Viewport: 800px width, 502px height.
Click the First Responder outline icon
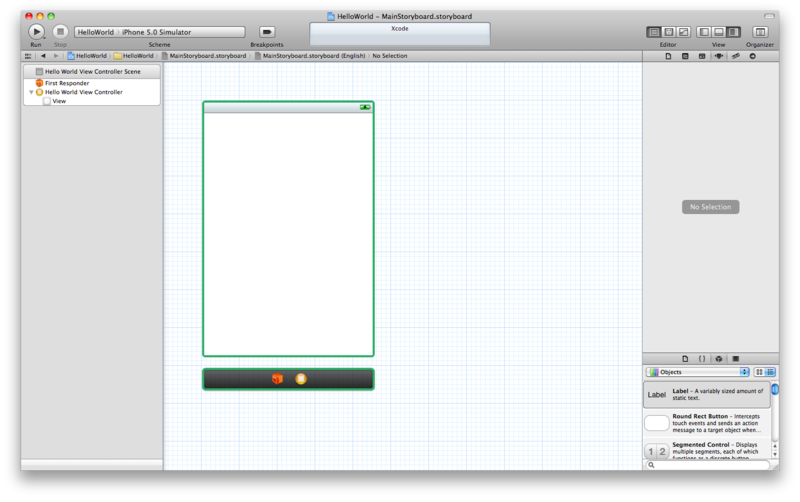39,83
